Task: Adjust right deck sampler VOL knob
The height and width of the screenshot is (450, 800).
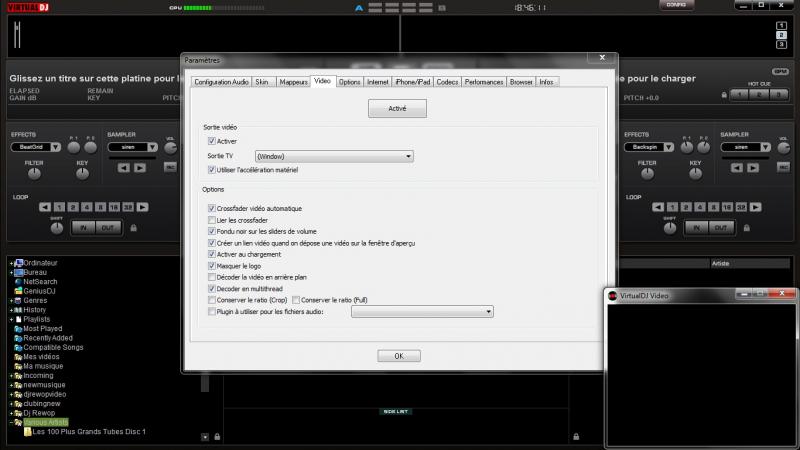Action: click(x=783, y=148)
